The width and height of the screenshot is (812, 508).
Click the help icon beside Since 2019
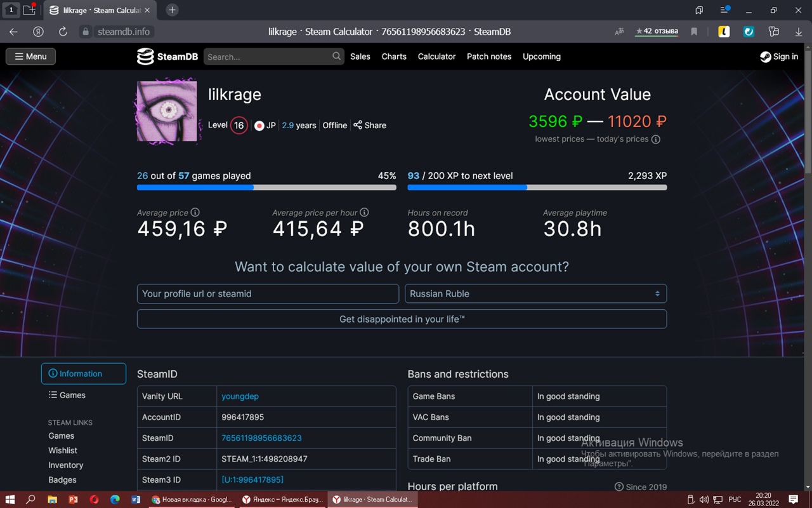coord(619,486)
